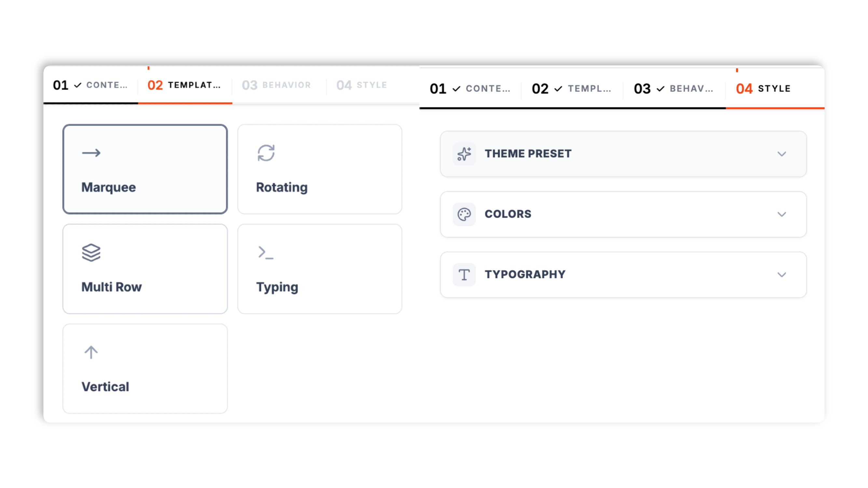Screen dimensions: 868x488
Task: Click the Theme Preset sparkles icon
Action: [x=464, y=154]
